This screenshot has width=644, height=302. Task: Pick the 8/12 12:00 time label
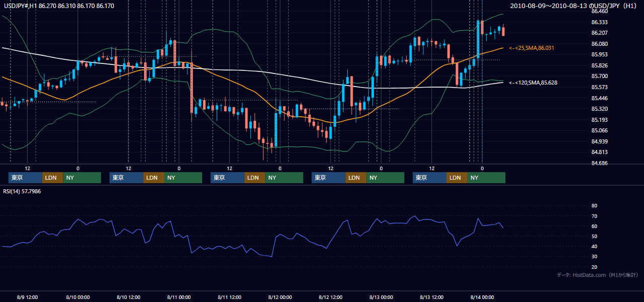[331, 297]
